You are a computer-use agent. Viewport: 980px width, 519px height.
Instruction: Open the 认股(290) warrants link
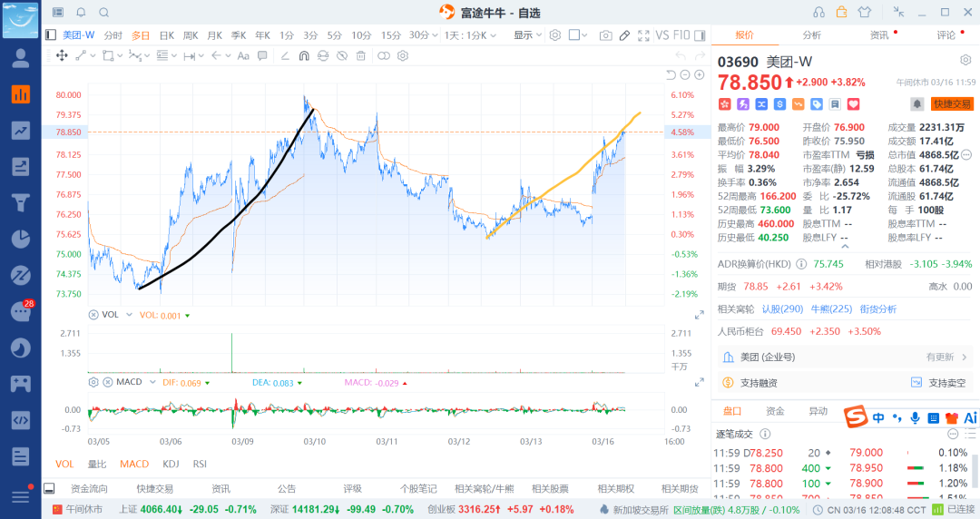pos(782,308)
